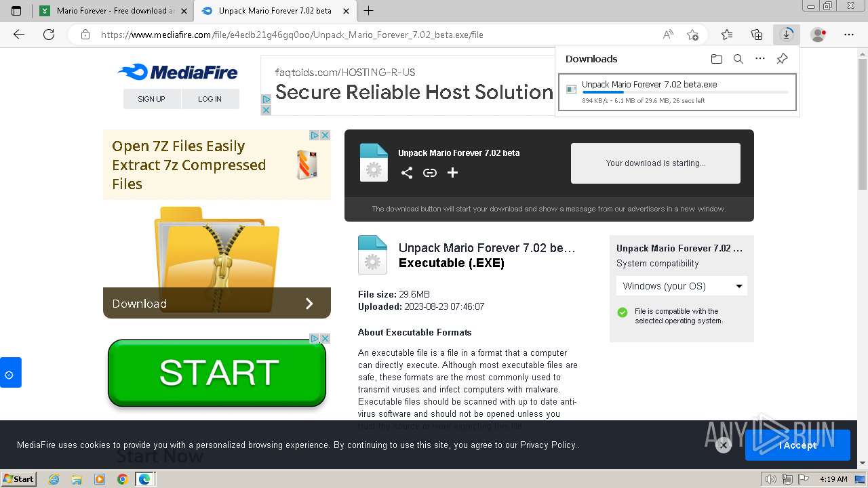Click I Accept on cookie banner

click(x=797, y=445)
